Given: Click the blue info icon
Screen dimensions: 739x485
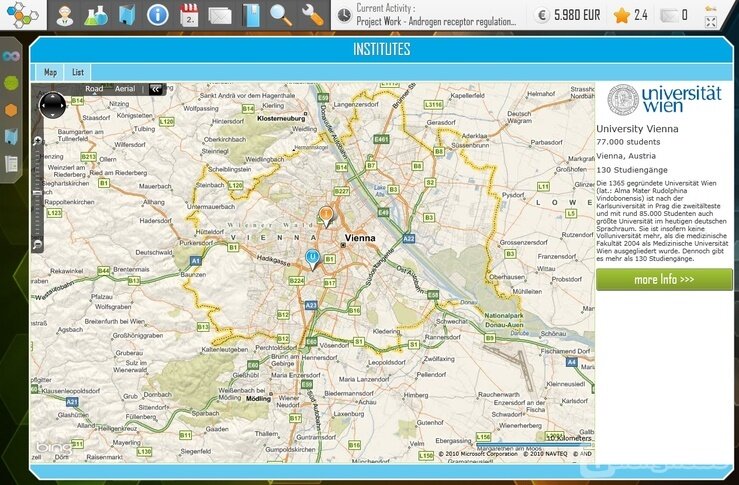Looking at the screenshot, I should click(x=158, y=14).
